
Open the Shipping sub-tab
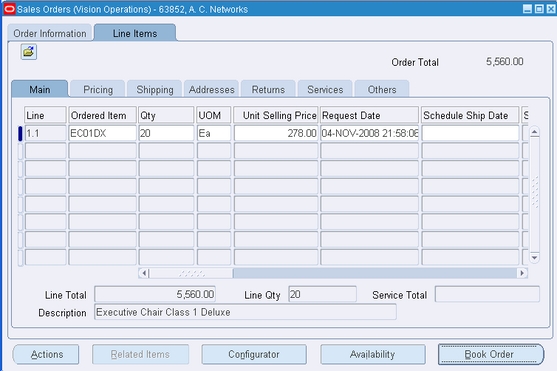(x=155, y=89)
